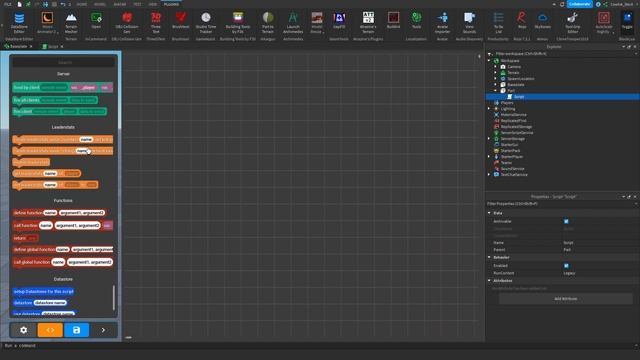Click the Add Attribute button

point(565,299)
